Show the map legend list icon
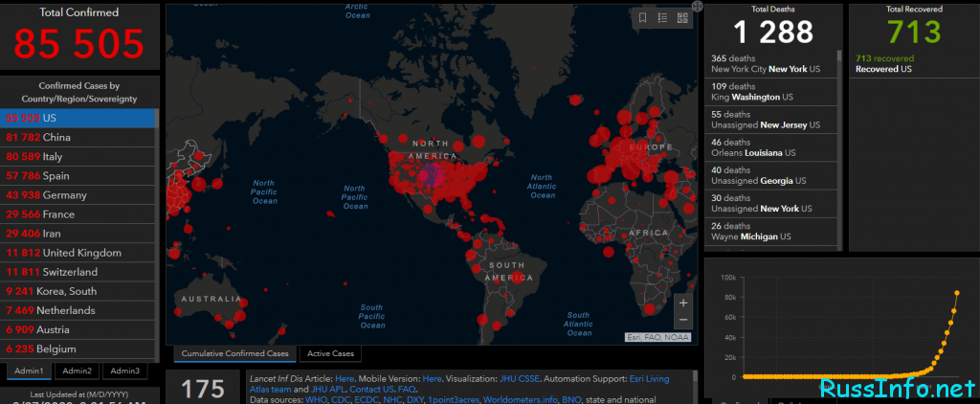Image resolution: width=980 pixels, height=404 pixels. [662, 18]
